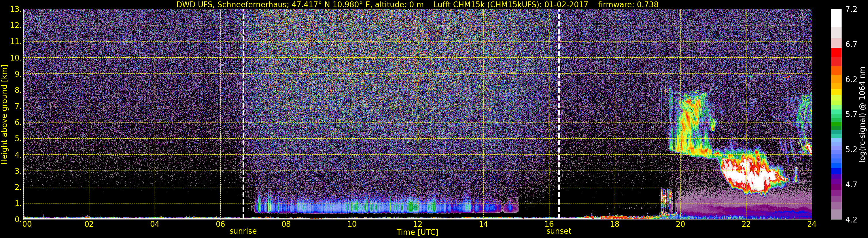Click the 'sunrise' label below the time axis
The height and width of the screenshot is (238, 868).
coord(243,231)
